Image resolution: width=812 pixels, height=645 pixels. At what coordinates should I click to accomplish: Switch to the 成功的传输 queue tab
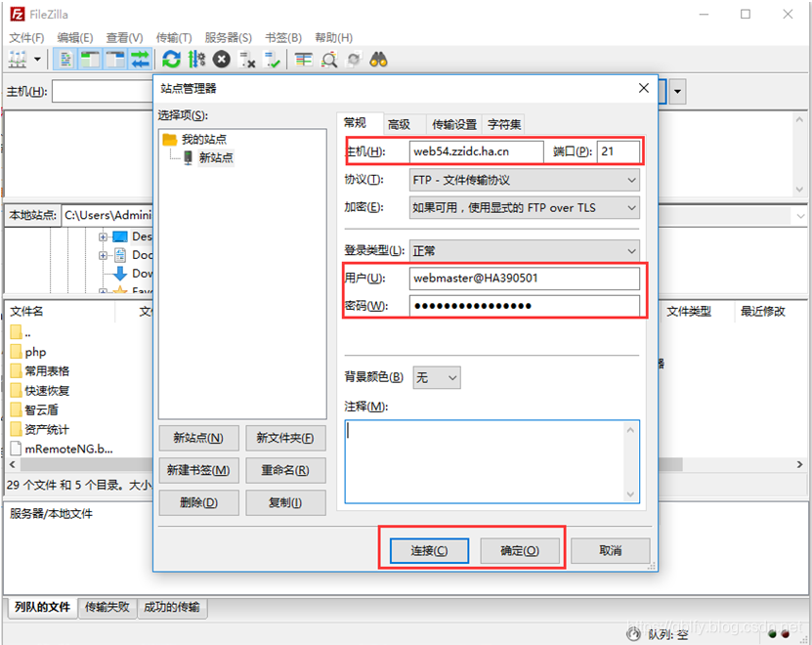pyautogui.click(x=172, y=607)
